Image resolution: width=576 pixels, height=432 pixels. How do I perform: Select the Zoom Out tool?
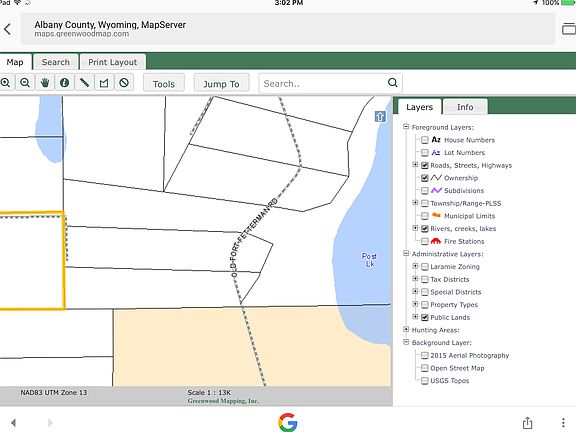(x=25, y=83)
